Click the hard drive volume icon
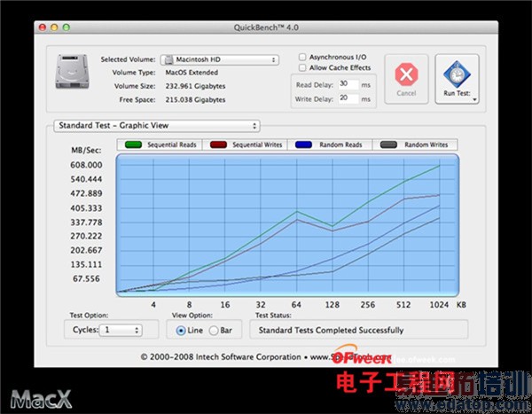The width and height of the screenshot is (532, 414). click(73, 72)
